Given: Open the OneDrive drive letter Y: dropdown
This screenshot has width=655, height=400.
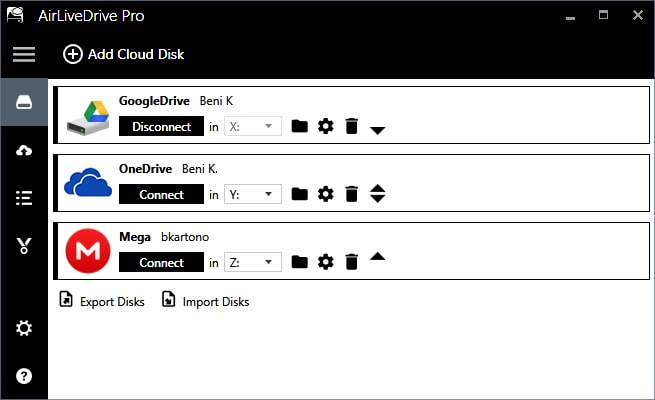Looking at the screenshot, I should coord(253,194).
